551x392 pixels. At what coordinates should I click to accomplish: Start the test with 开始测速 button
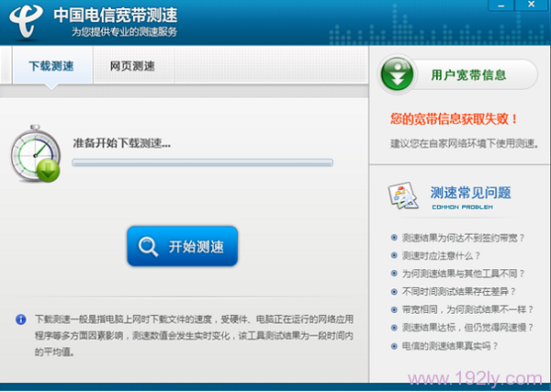[x=183, y=246]
